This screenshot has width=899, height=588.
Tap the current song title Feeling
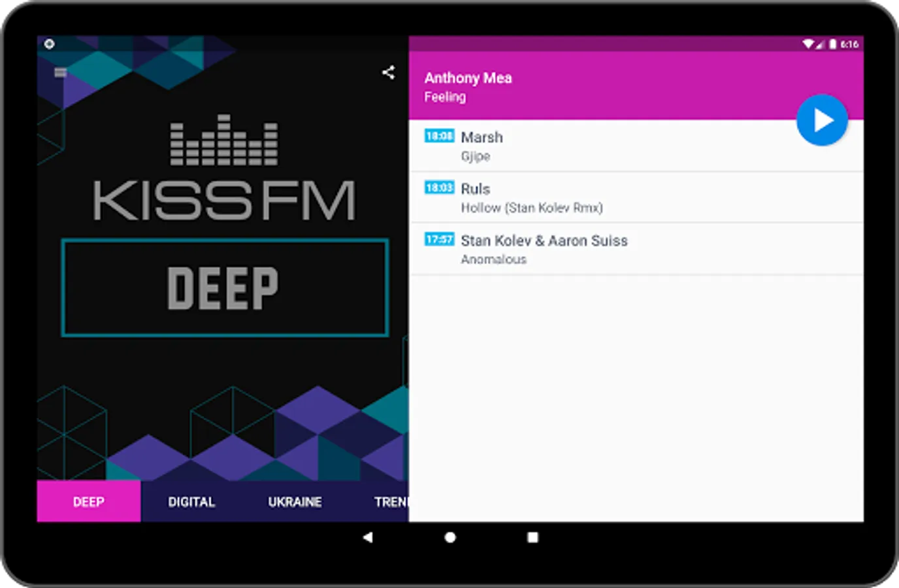[445, 97]
